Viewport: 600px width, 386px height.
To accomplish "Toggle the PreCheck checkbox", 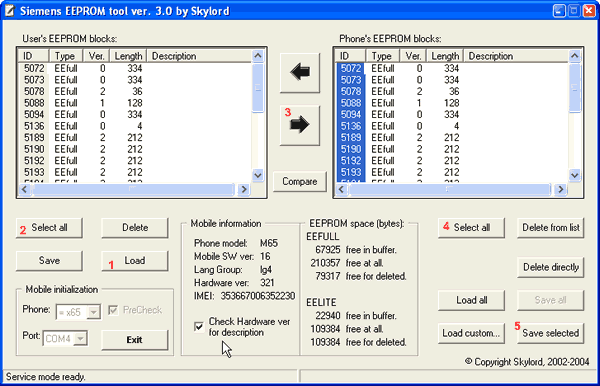I will click(x=113, y=310).
